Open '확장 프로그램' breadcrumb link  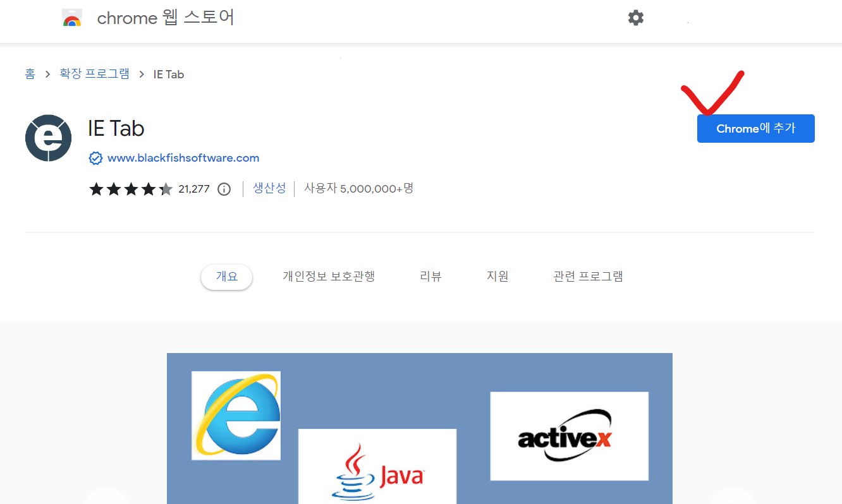point(94,74)
